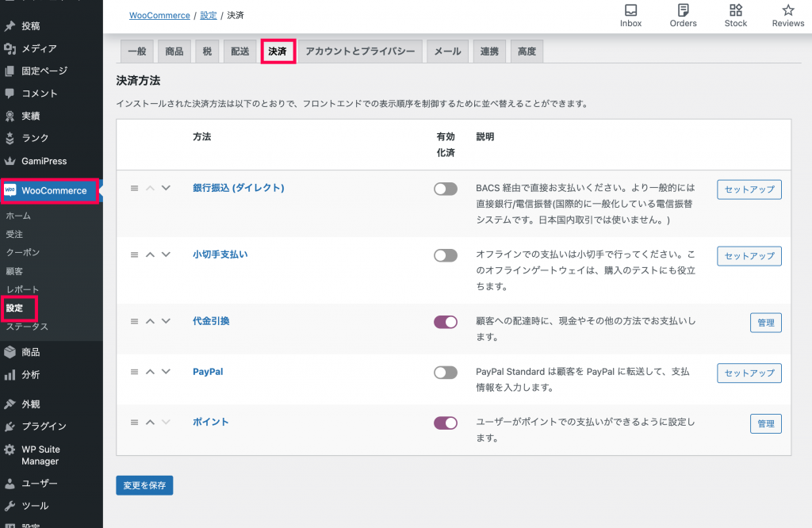Switch to the 配送 settings tab

(x=239, y=52)
